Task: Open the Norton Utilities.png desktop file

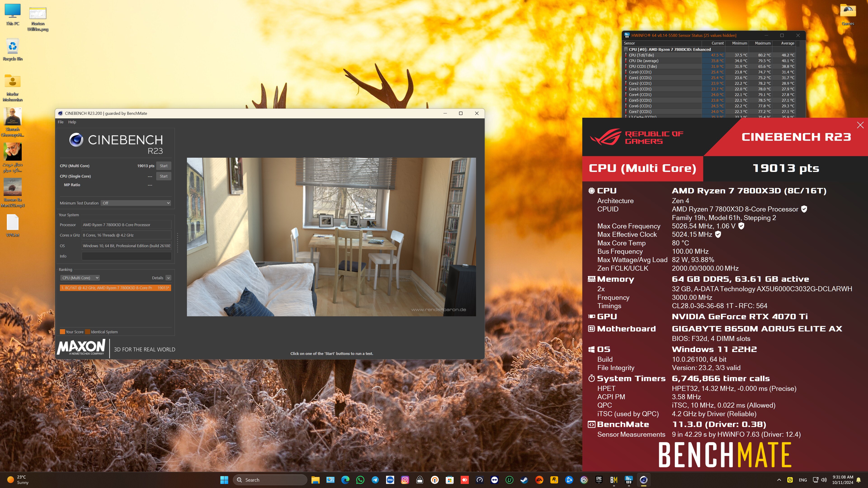Action: click(38, 19)
